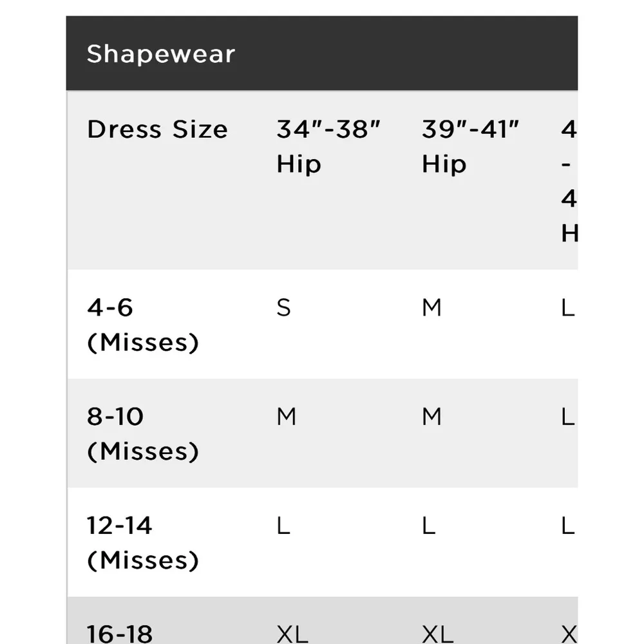Select L under 34"-38" Hip for 12-14 Misses
The image size is (644, 644).
click(283, 527)
